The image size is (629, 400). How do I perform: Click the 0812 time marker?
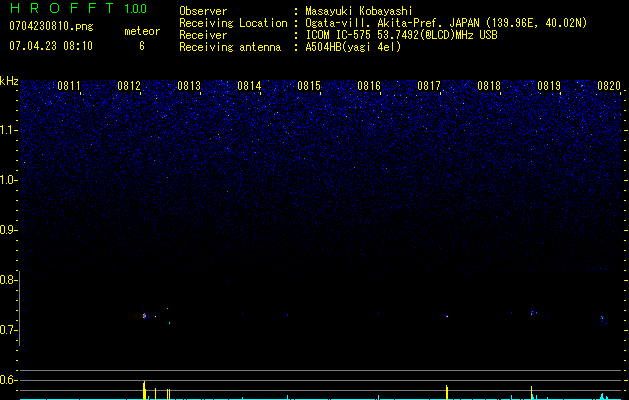click(x=129, y=86)
